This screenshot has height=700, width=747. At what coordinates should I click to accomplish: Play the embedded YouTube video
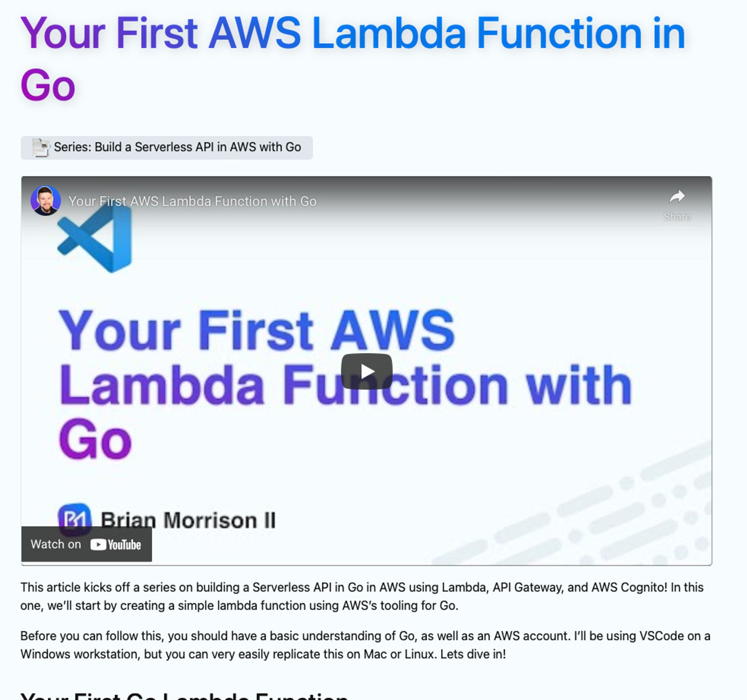(366, 371)
